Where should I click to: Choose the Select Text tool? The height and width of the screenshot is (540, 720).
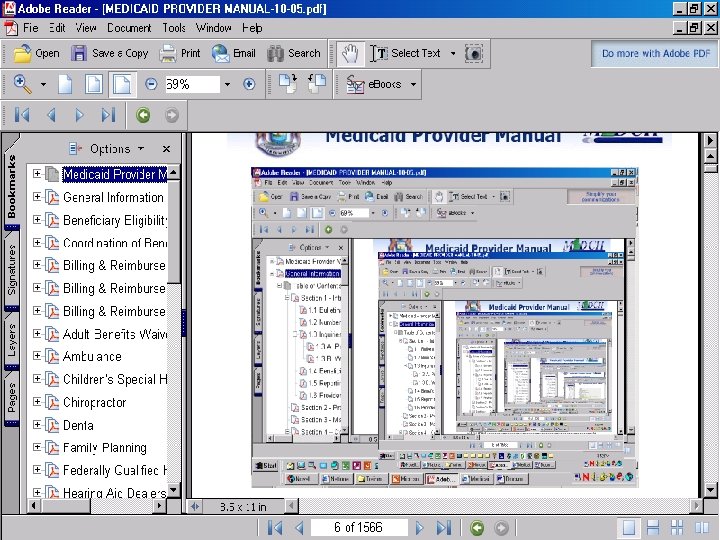pyautogui.click(x=406, y=54)
